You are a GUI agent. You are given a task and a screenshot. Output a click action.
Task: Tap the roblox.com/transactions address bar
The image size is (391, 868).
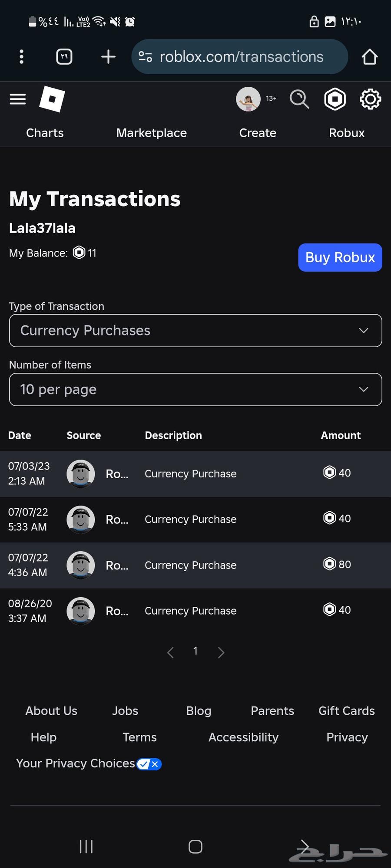[241, 56]
